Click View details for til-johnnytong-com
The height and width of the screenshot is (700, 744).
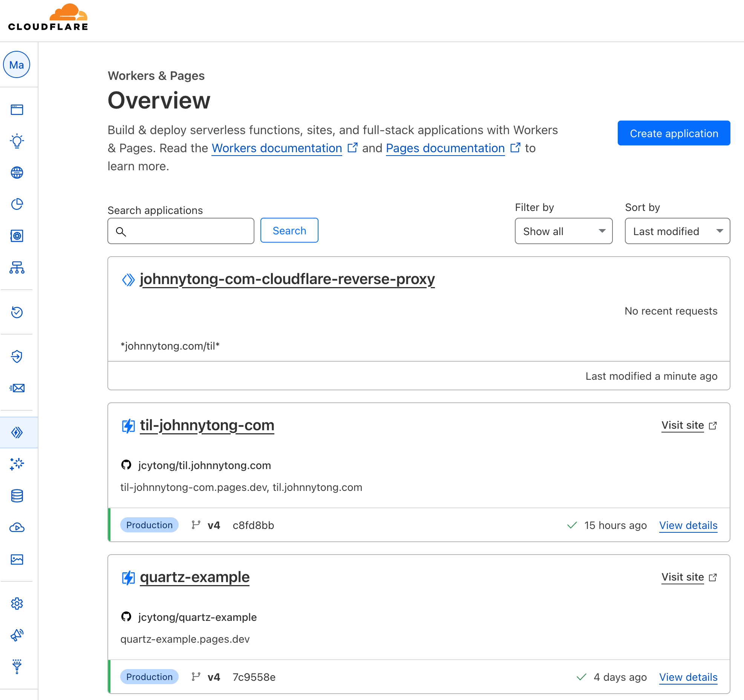click(688, 525)
